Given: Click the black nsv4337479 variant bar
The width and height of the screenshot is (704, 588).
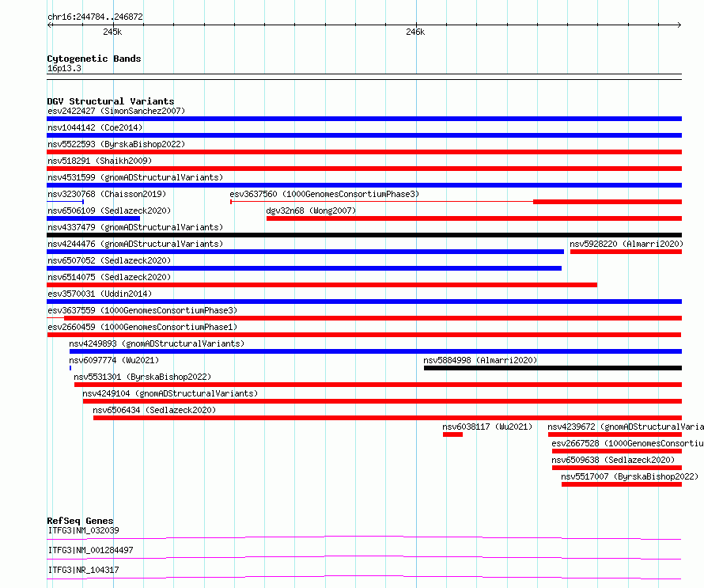Looking at the screenshot, I should [x=364, y=235].
